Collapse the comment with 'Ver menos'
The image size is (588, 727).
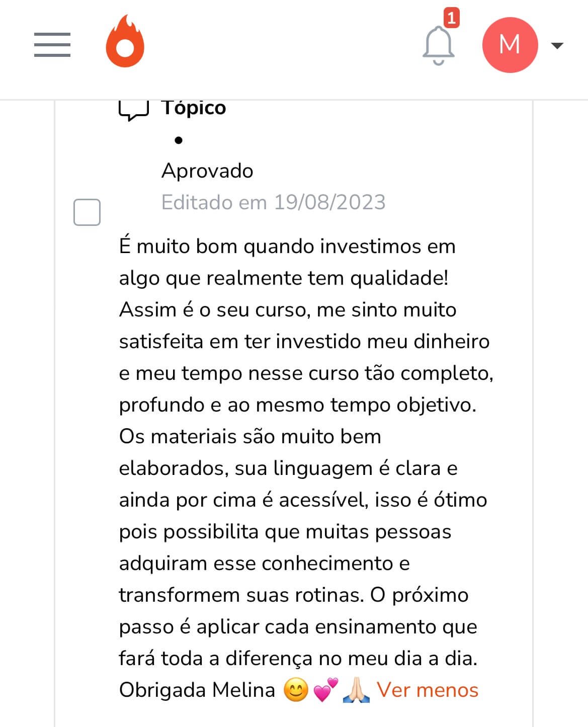point(427,690)
